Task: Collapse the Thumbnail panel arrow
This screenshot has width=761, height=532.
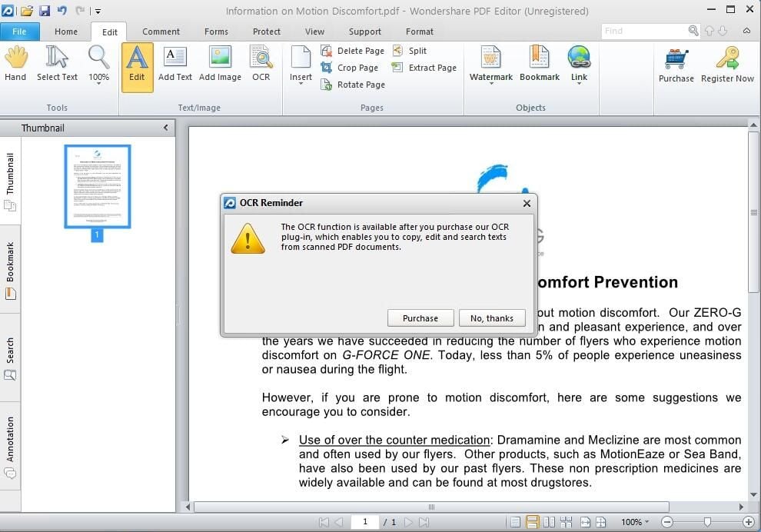Action: 165,128
